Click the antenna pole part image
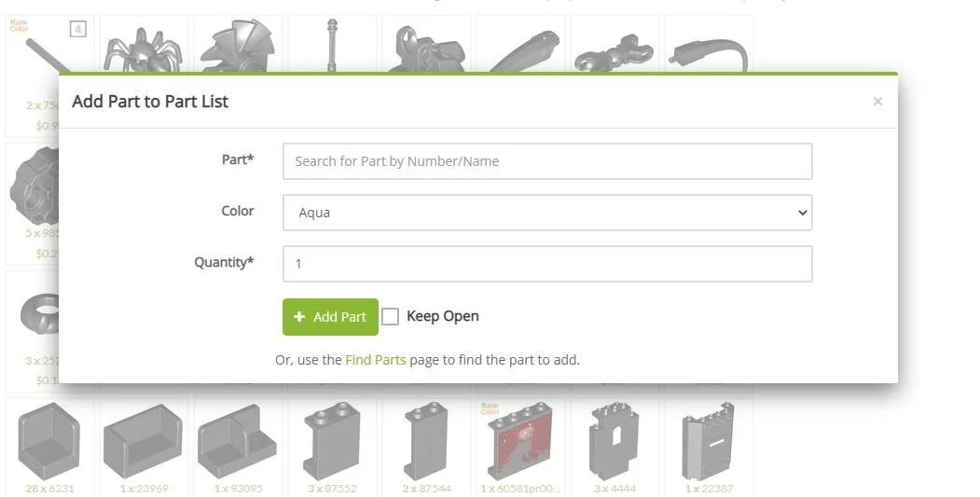 coord(333,45)
